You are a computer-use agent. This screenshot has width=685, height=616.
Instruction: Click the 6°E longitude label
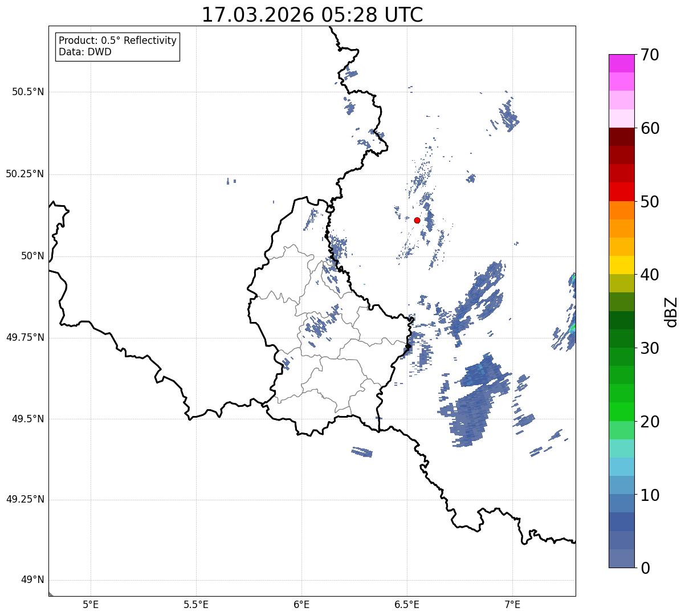coord(301,605)
